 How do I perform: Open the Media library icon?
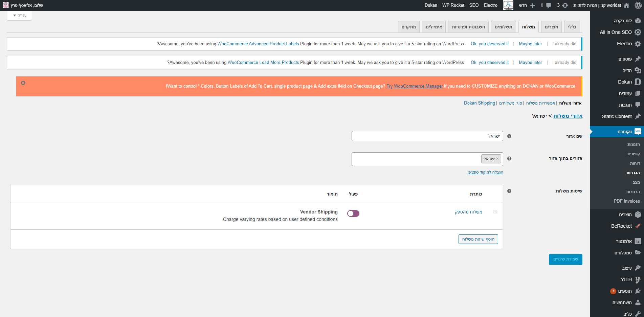click(638, 70)
